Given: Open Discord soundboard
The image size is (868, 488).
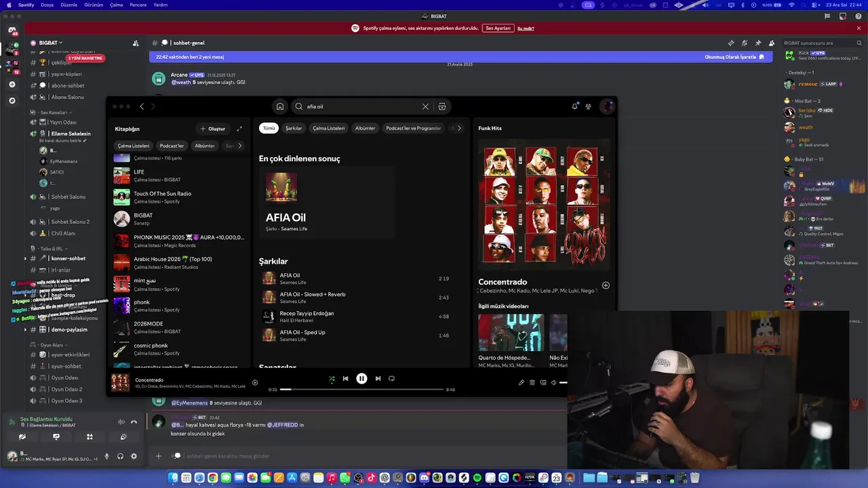Looking at the screenshot, I should 123,437.
